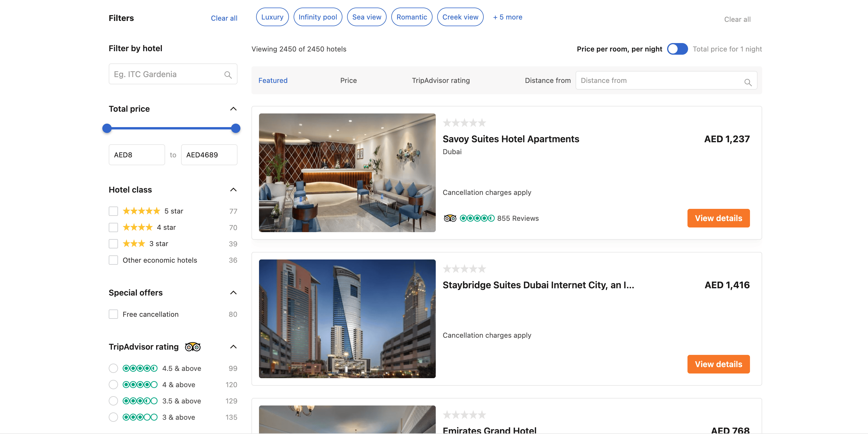The height and width of the screenshot is (434, 868).
Task: Click the search icon in hotel filter box
Action: tap(228, 75)
